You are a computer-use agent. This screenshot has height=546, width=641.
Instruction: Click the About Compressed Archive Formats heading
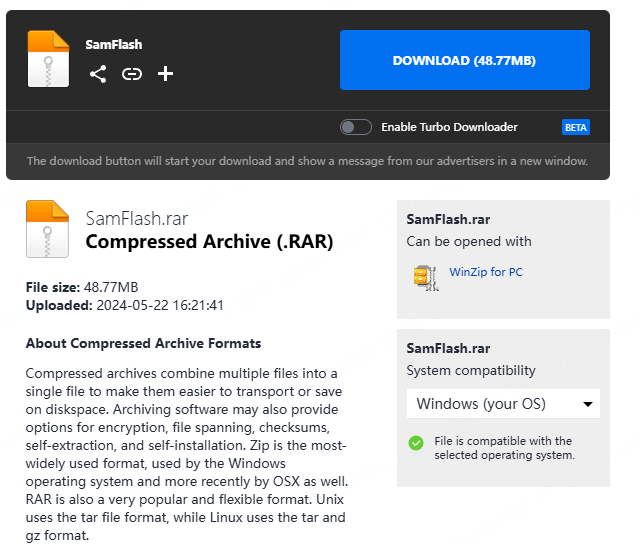pyautogui.click(x=143, y=343)
